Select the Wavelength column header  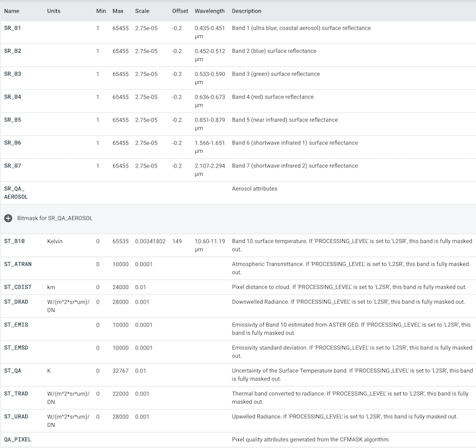pos(210,11)
